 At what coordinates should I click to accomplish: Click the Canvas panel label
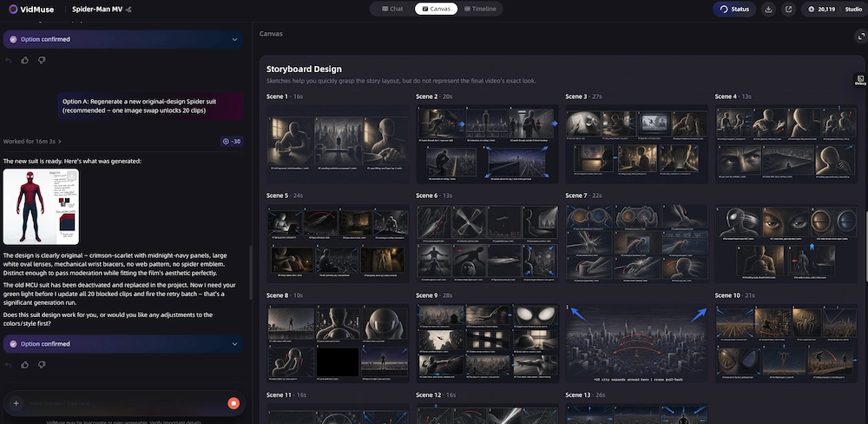coord(271,34)
